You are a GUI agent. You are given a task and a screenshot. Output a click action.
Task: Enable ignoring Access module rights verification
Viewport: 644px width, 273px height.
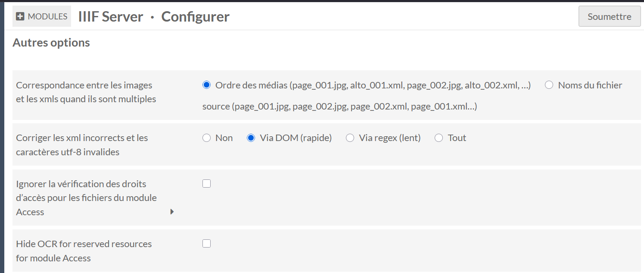[206, 183]
